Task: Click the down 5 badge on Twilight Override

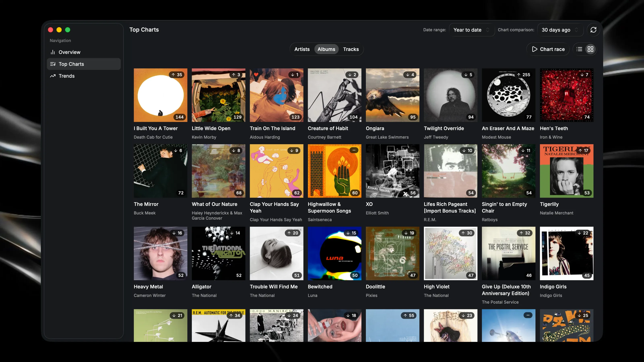Action: pos(468,75)
